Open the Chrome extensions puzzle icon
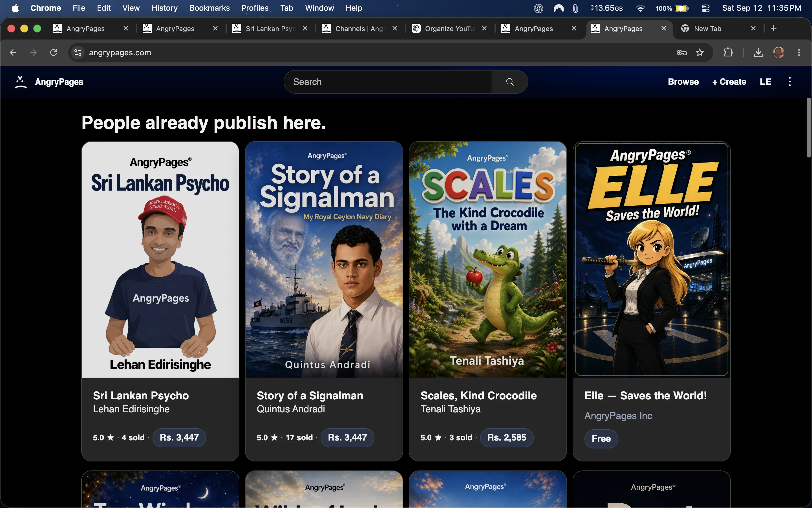Screen dimensions: 812x508 728,52
